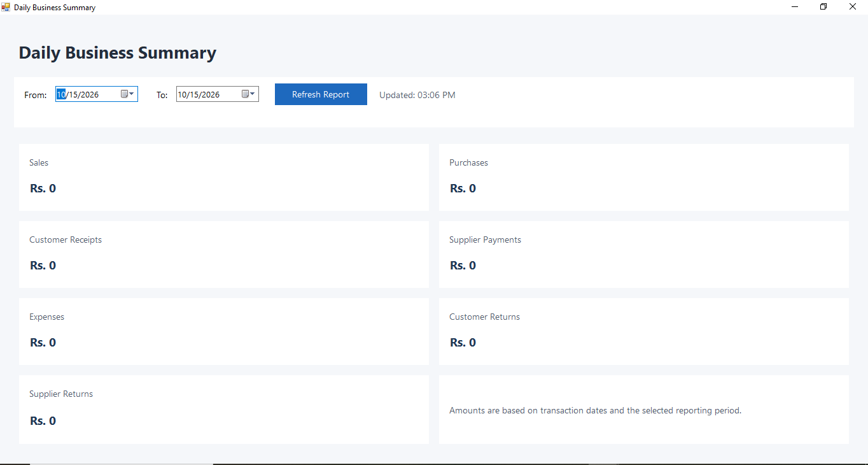Click the Customer Receipts label
Screen dimensions: 868x465
pos(66,240)
